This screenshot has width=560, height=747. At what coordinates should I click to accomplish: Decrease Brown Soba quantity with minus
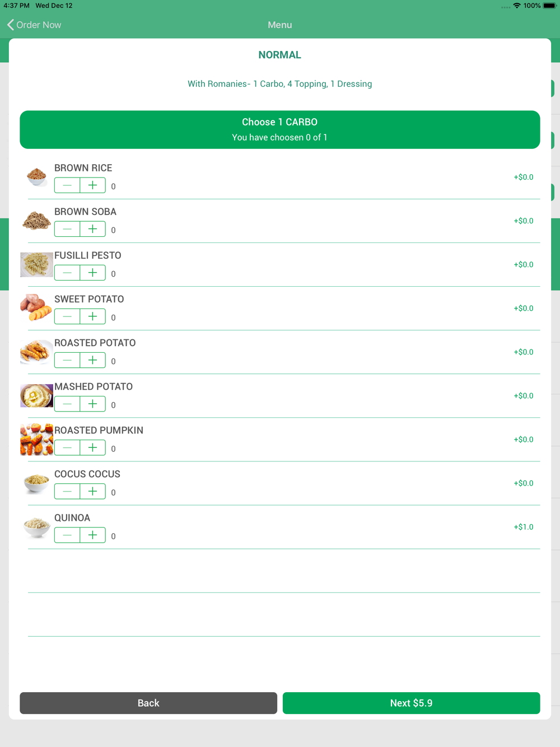point(67,229)
